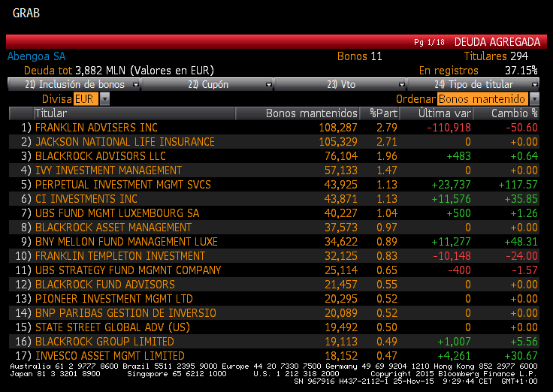Open BLACKROCK GROUP LIMITED holder
Viewport: 553px width, 392px height.
point(274,342)
